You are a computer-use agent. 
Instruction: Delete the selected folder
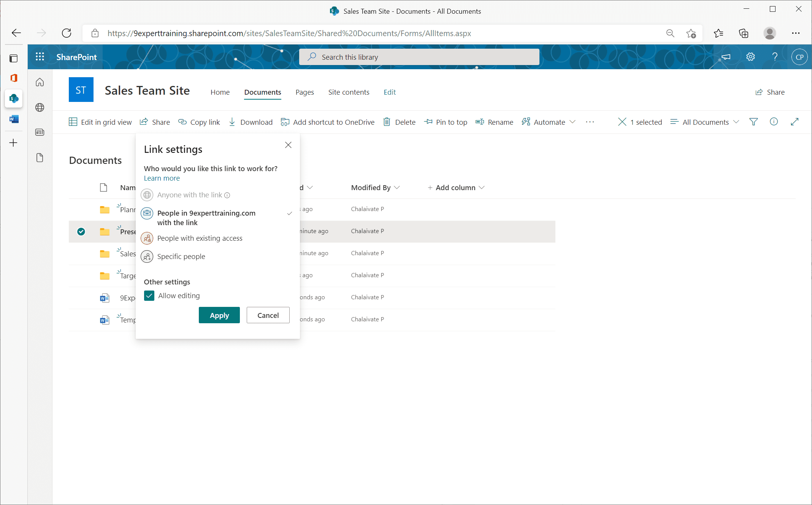[399, 122]
